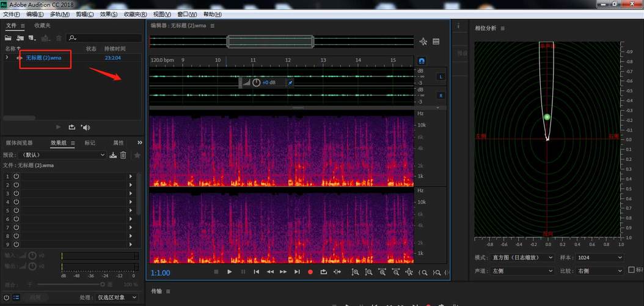Open the preset (默认) dropdown
Image resolution: width=644 pixels, height=306 pixels.
point(62,155)
